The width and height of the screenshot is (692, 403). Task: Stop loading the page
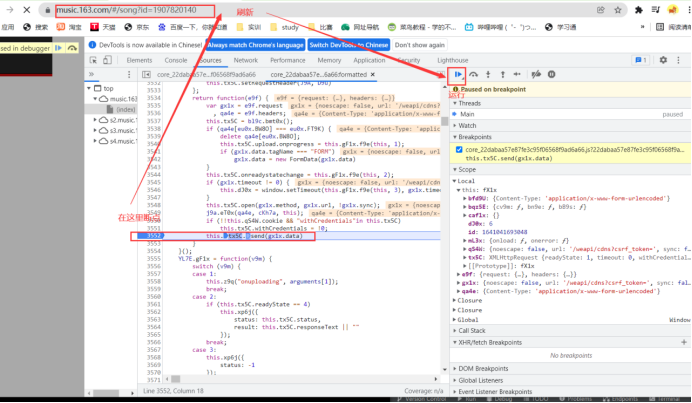pyautogui.click(x=26, y=10)
